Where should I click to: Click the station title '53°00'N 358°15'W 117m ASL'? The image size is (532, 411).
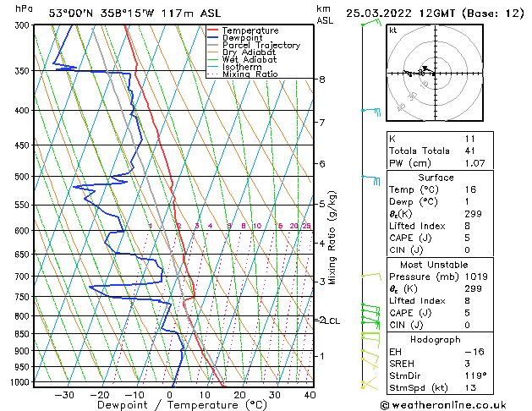click(x=134, y=14)
